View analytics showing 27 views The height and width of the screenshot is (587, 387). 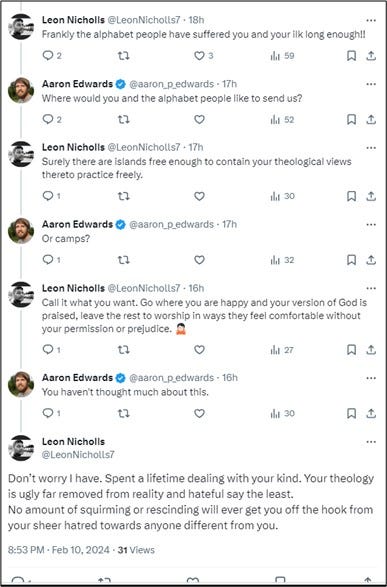282,350
